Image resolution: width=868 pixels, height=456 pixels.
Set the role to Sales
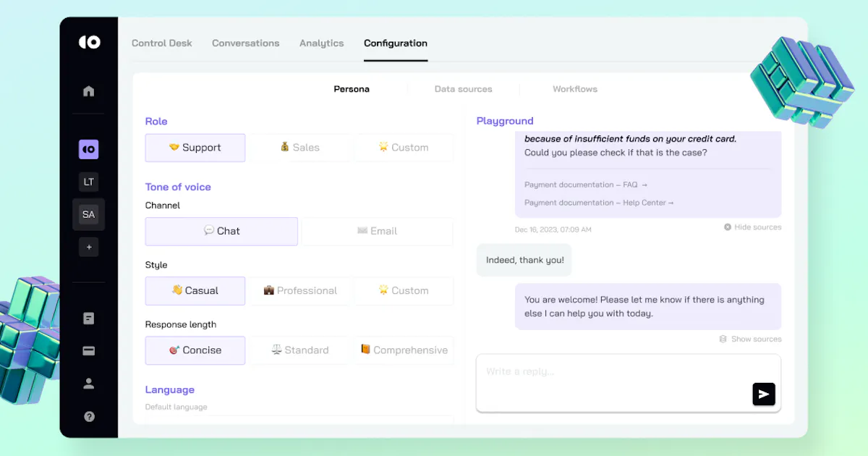[299, 148]
